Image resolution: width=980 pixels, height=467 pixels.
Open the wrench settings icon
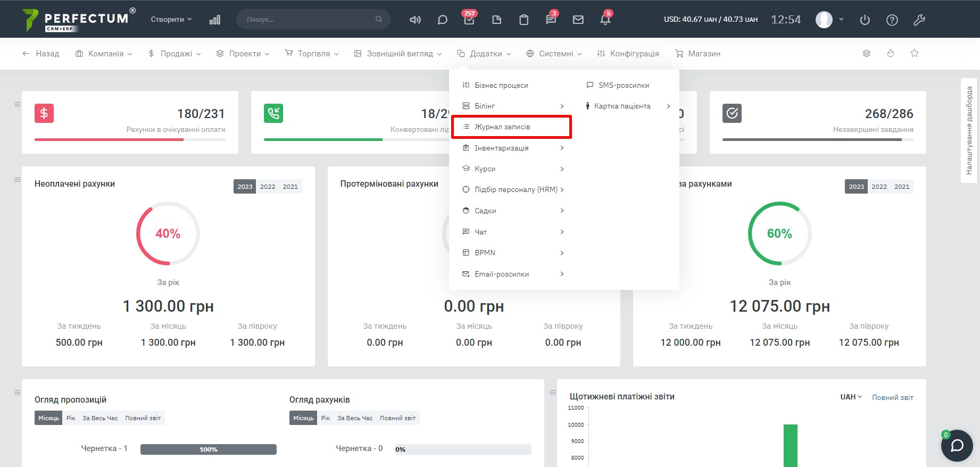[919, 20]
